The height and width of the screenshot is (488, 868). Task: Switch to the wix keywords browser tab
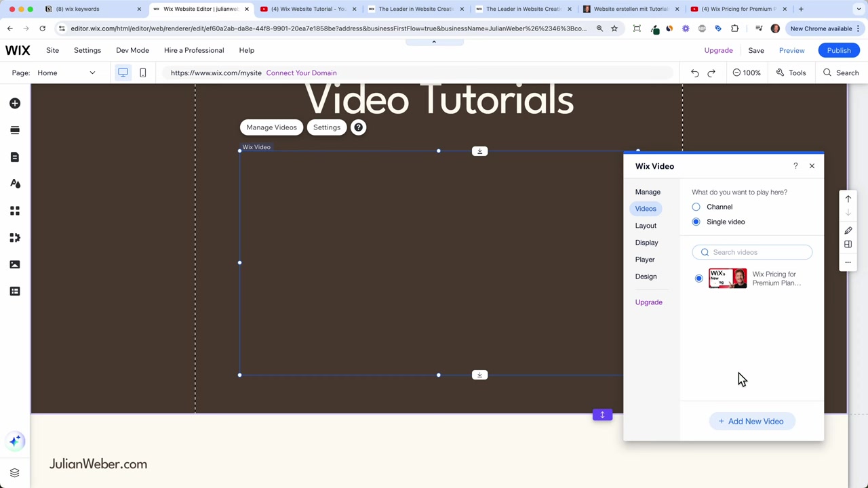tap(93, 9)
